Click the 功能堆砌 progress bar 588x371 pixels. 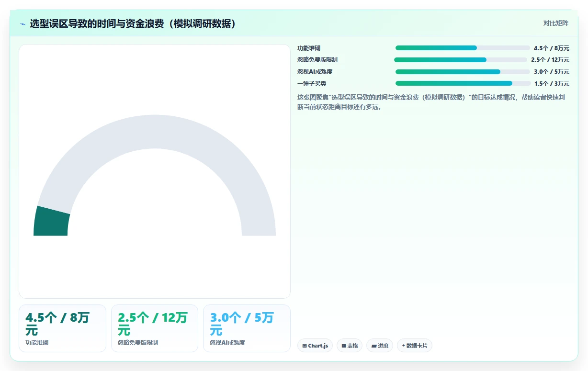(x=463, y=48)
